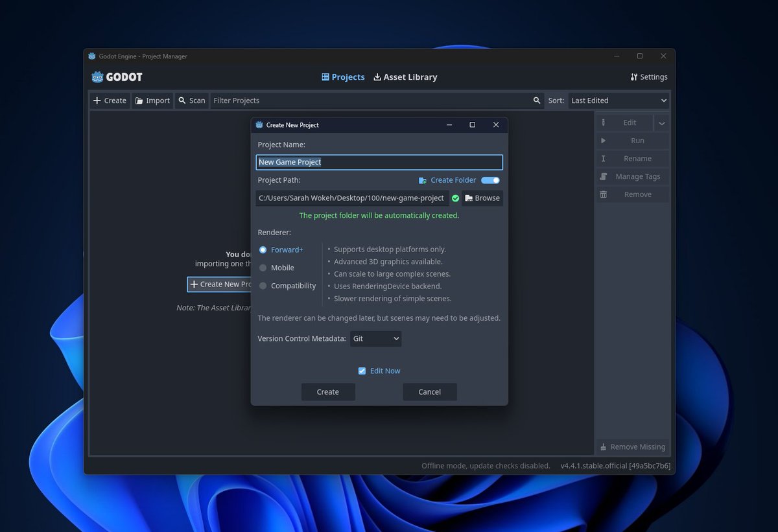Click the green valid-path checkmark icon
This screenshot has height=532, width=778.
tap(455, 198)
